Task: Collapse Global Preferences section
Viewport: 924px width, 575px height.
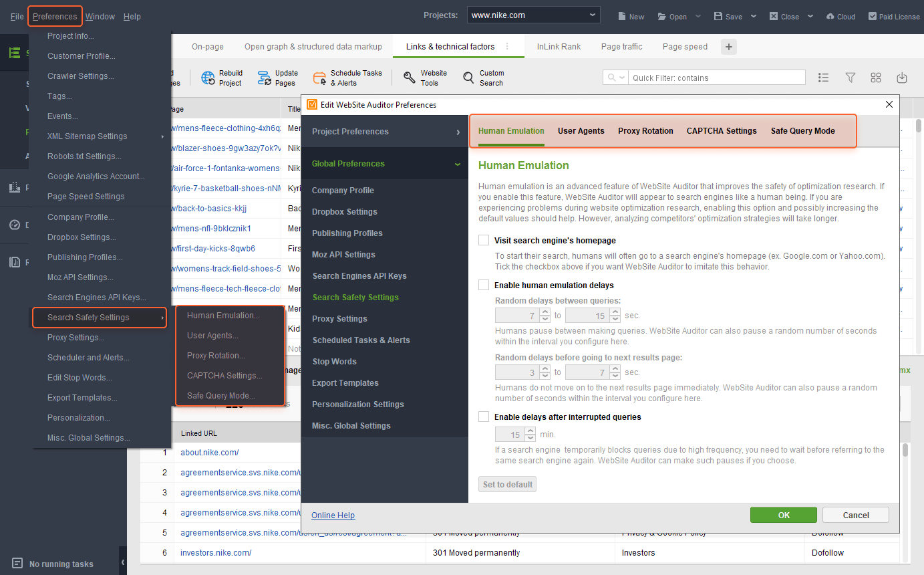Action: click(x=385, y=164)
